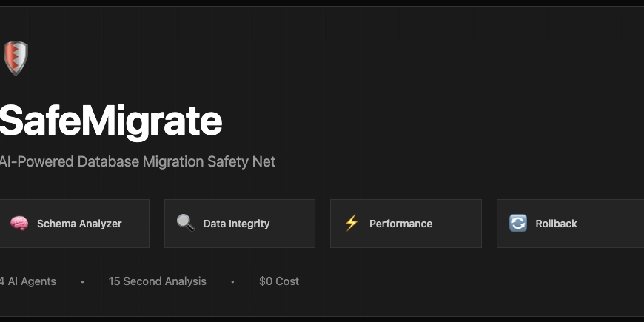This screenshot has width=644, height=322.
Task: Click the 'Performance' text label
Action: coord(400,224)
